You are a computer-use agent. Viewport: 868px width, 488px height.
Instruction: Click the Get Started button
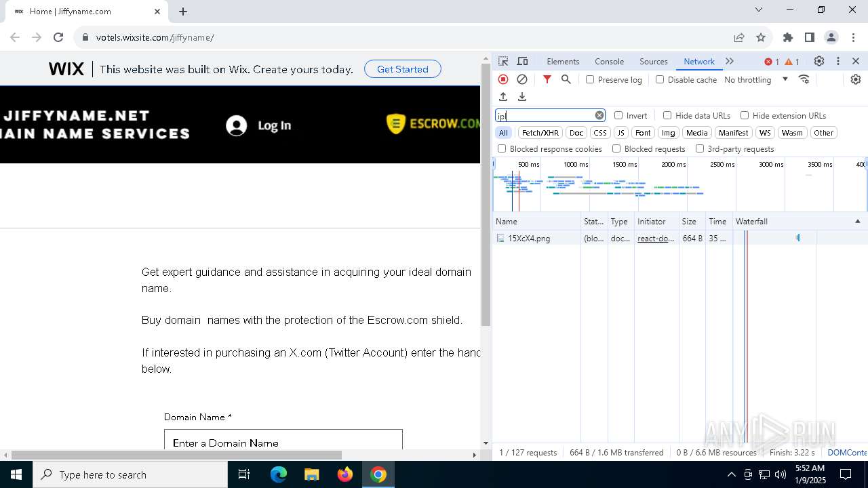[403, 69]
